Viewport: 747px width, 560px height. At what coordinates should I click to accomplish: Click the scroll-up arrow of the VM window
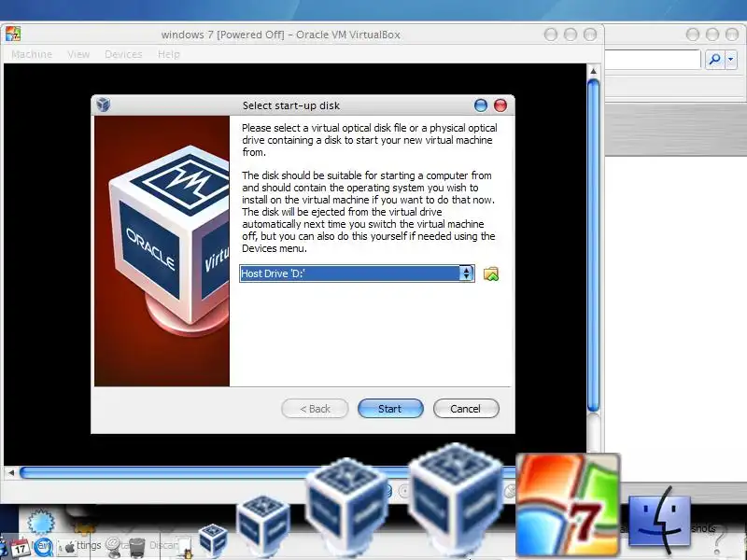(593, 71)
